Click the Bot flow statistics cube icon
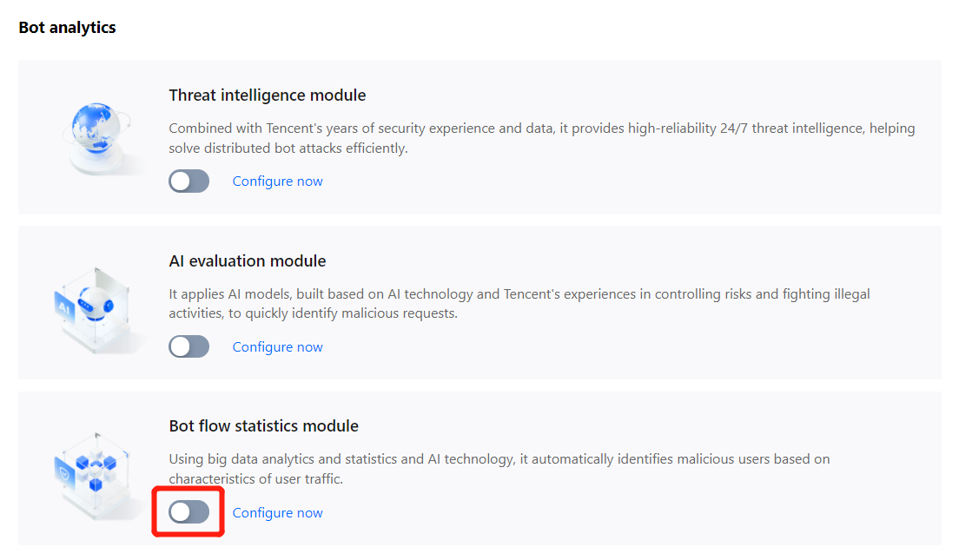The image size is (959, 560). pyautogui.click(x=92, y=469)
